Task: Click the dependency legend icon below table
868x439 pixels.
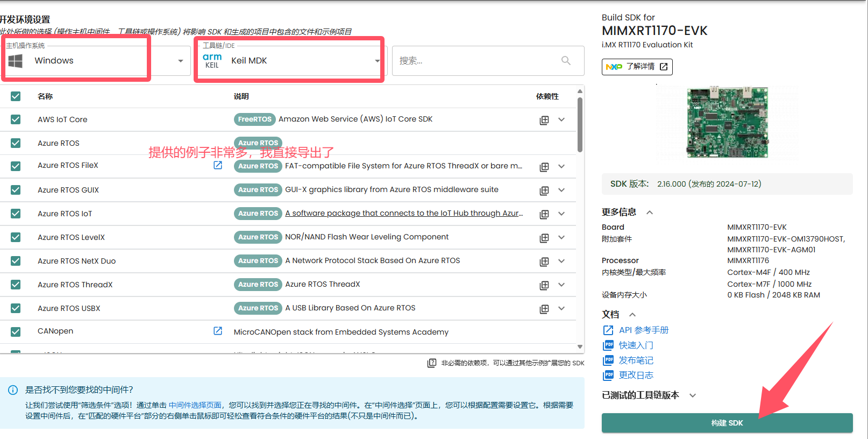Action: tap(432, 363)
